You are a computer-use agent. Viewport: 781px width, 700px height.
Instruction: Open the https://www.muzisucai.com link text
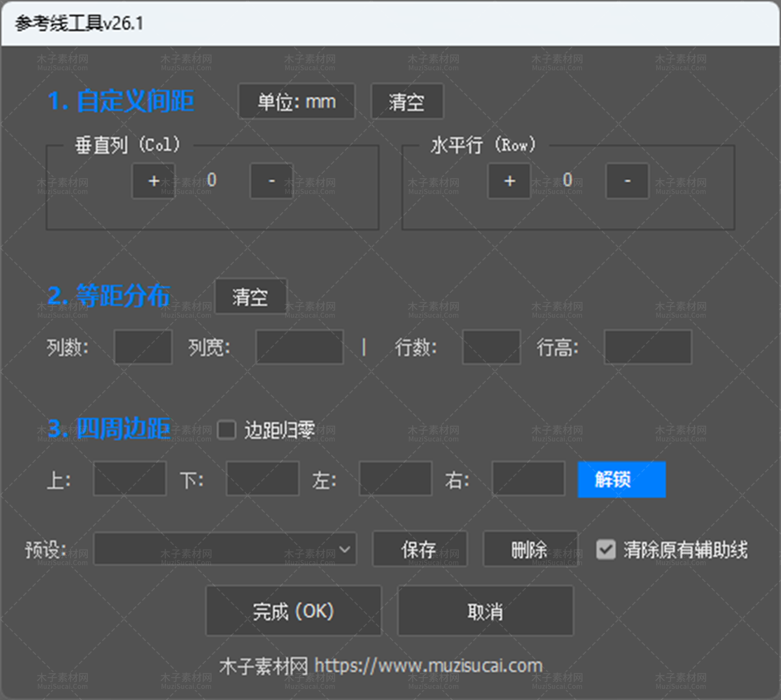click(428, 665)
